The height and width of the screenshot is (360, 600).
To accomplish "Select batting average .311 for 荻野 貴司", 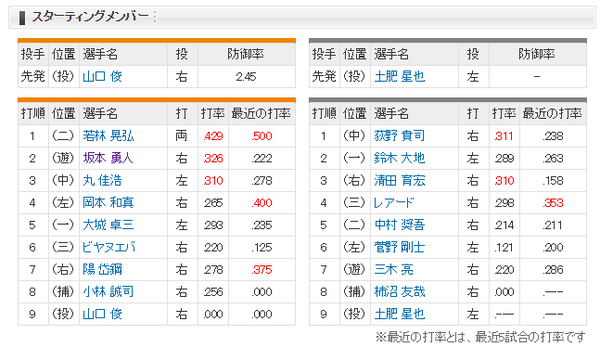I will 504,136.
